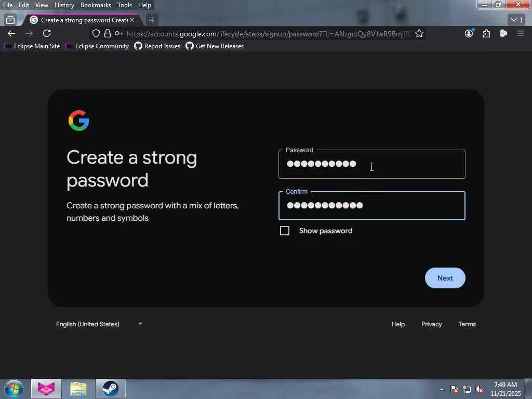Screen dimensions: 532x399
Task: Open a new tab with the plus button
Action: click(x=152, y=20)
